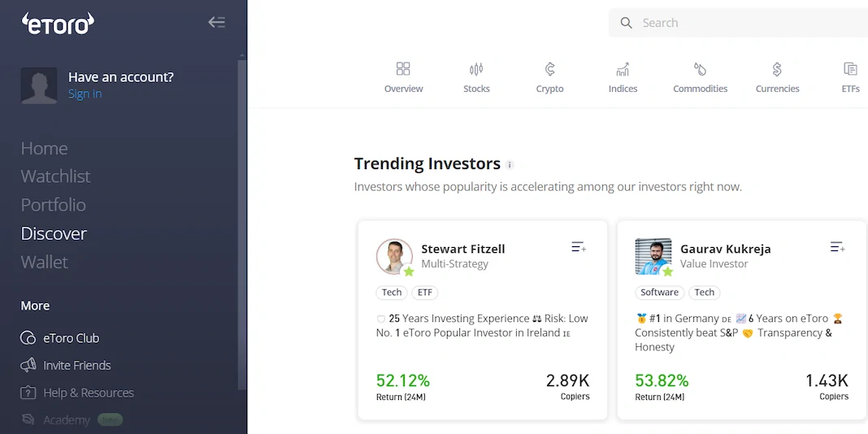The width and height of the screenshot is (868, 434).
Task: Go to Watchlist in the sidebar
Action: pos(55,176)
